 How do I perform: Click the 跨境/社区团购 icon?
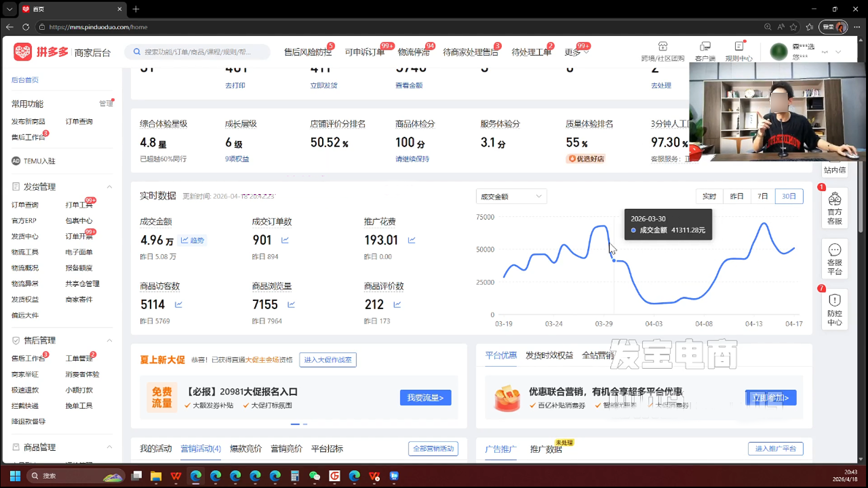tap(662, 47)
